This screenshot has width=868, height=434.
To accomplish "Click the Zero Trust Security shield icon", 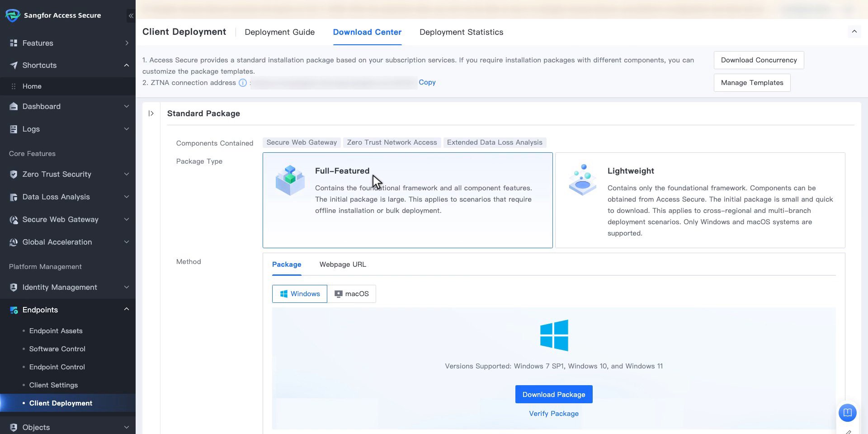I will (x=14, y=174).
